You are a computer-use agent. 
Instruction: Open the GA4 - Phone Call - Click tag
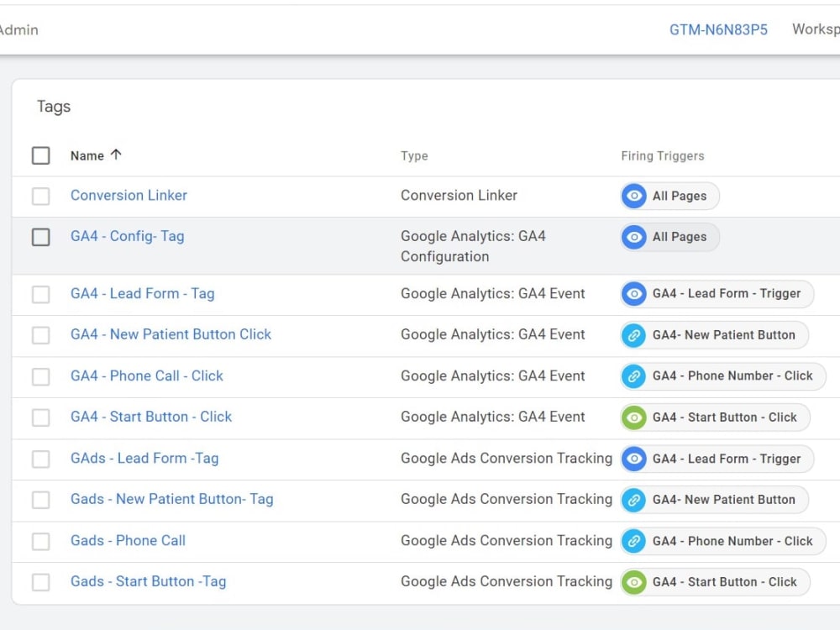(147, 375)
